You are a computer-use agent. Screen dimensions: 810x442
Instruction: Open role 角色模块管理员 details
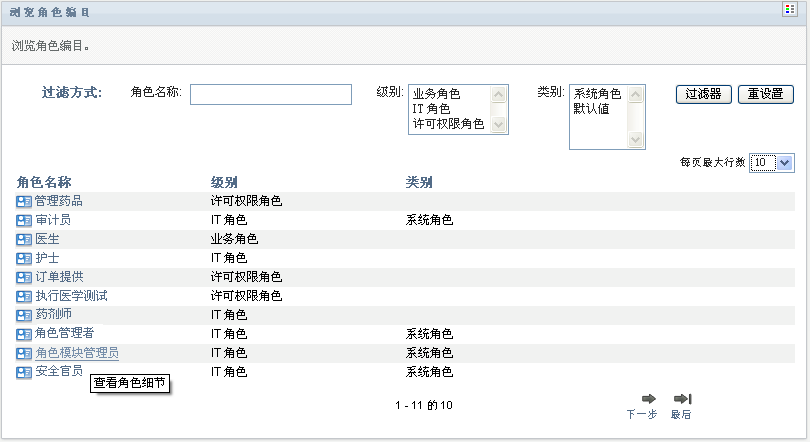coord(77,353)
